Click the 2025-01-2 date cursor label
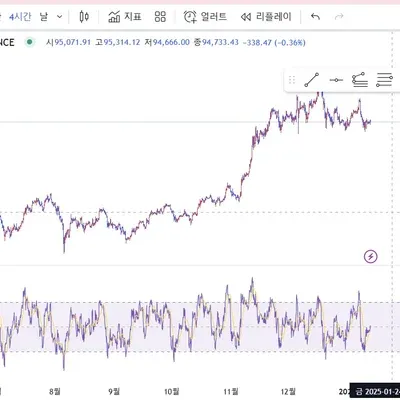400x400 pixels. pos(375,391)
